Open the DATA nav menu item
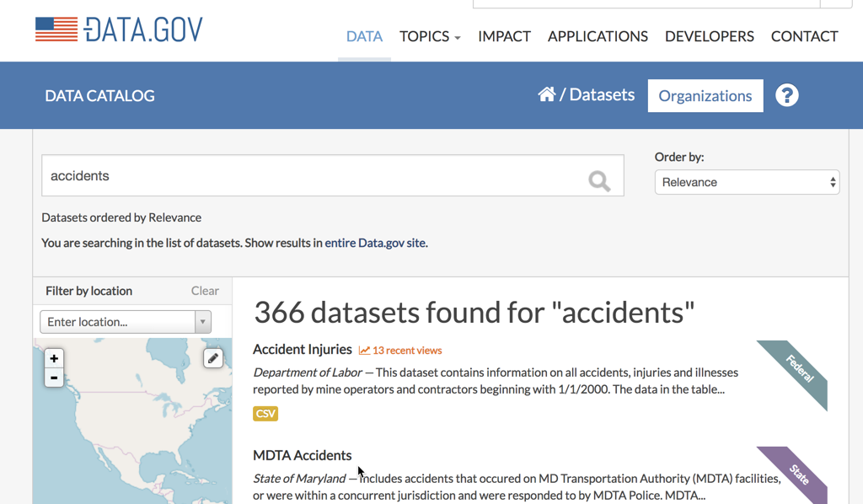 tap(364, 36)
